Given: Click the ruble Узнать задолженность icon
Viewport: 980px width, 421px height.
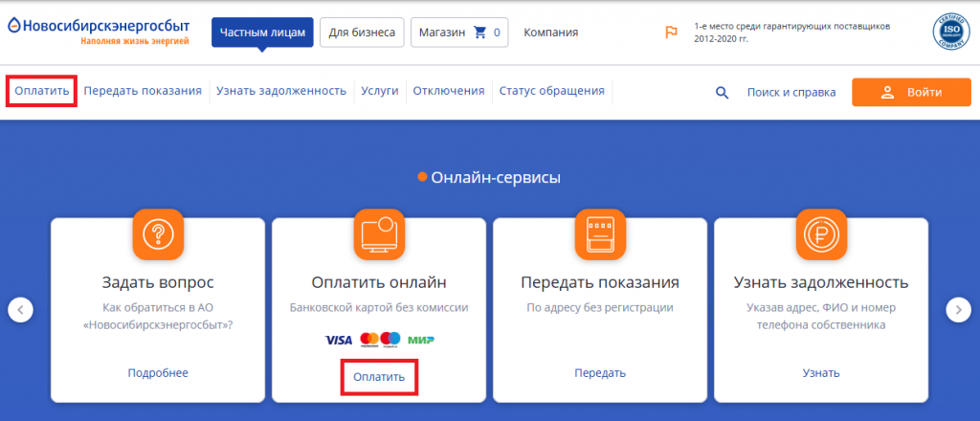Looking at the screenshot, I should point(821,234).
